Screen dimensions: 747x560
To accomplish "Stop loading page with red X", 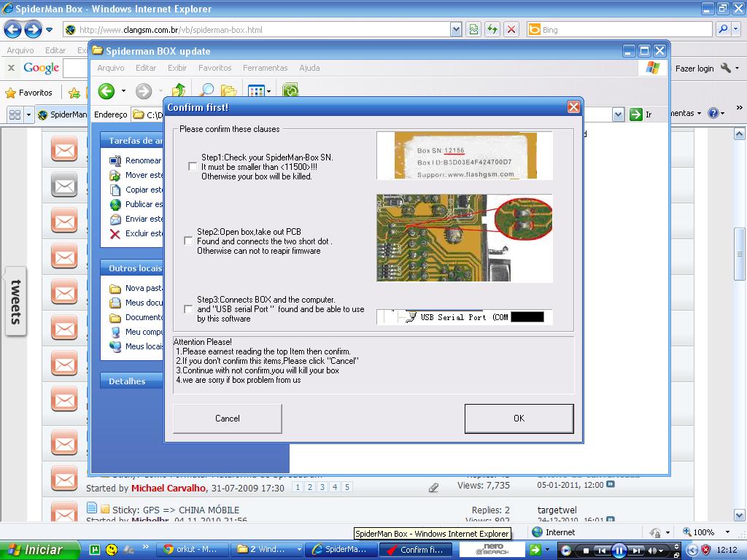I will tap(511, 29).
